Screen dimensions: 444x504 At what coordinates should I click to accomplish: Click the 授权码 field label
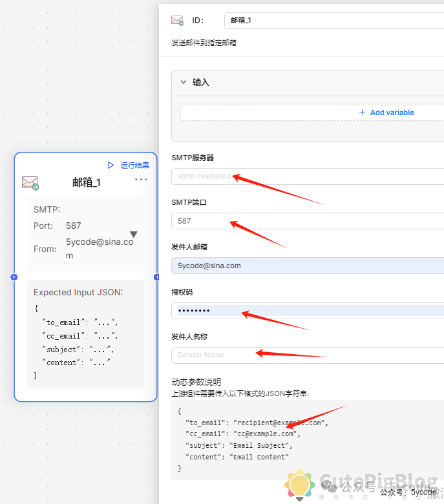(182, 292)
